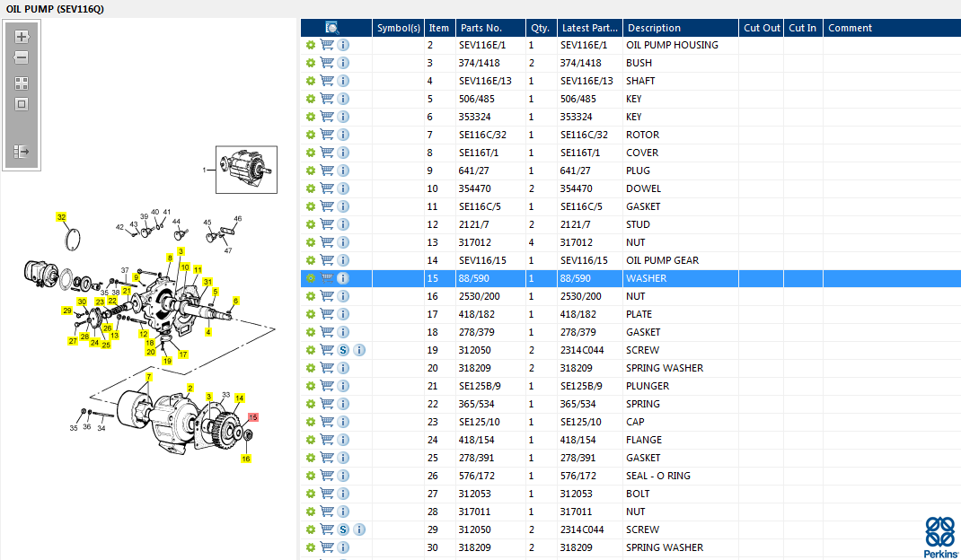Add OIL PUMP HOUSING to cart
Viewport: 961px width, 560px height.
pyautogui.click(x=327, y=45)
